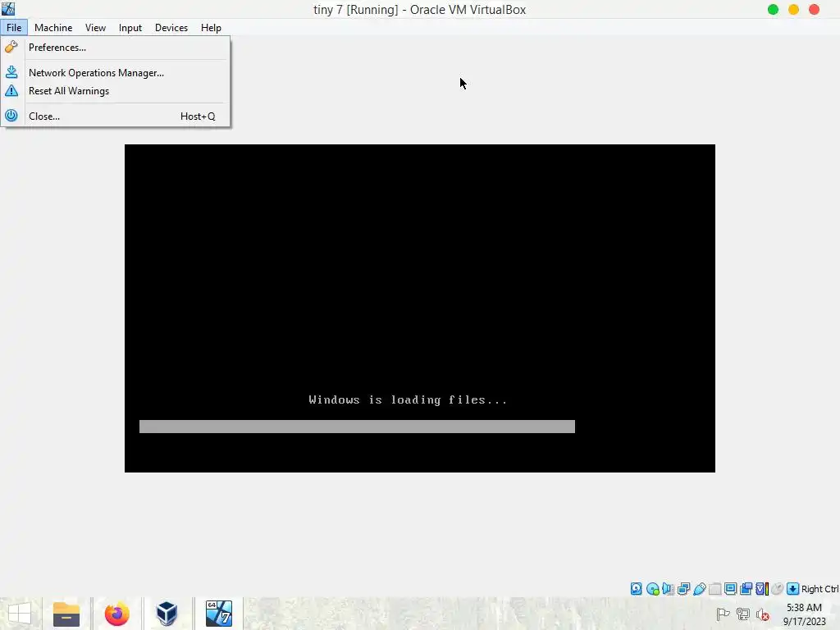840x630 pixels.
Task: Select Reset All Warnings menu entry
Action: pos(116,90)
